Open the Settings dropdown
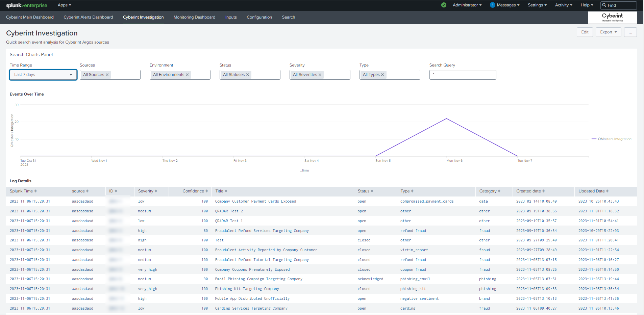 pyautogui.click(x=537, y=5)
